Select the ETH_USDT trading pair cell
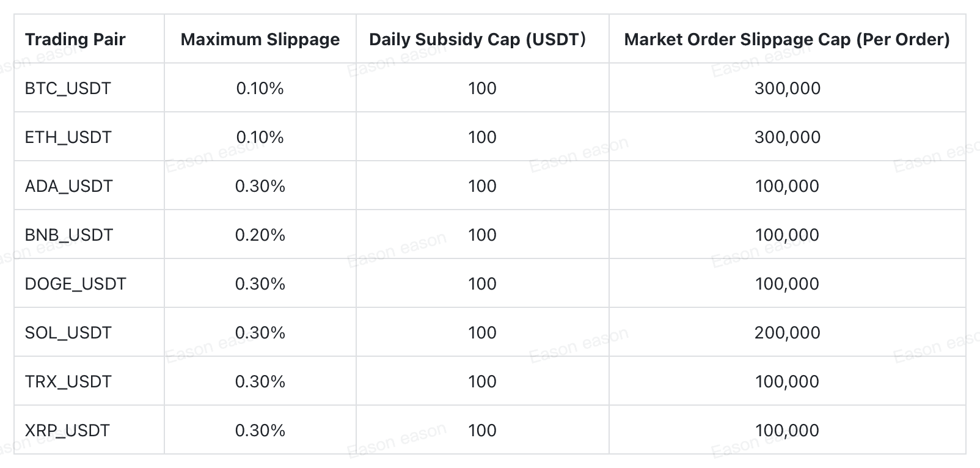The width and height of the screenshot is (980, 468). pos(68,137)
